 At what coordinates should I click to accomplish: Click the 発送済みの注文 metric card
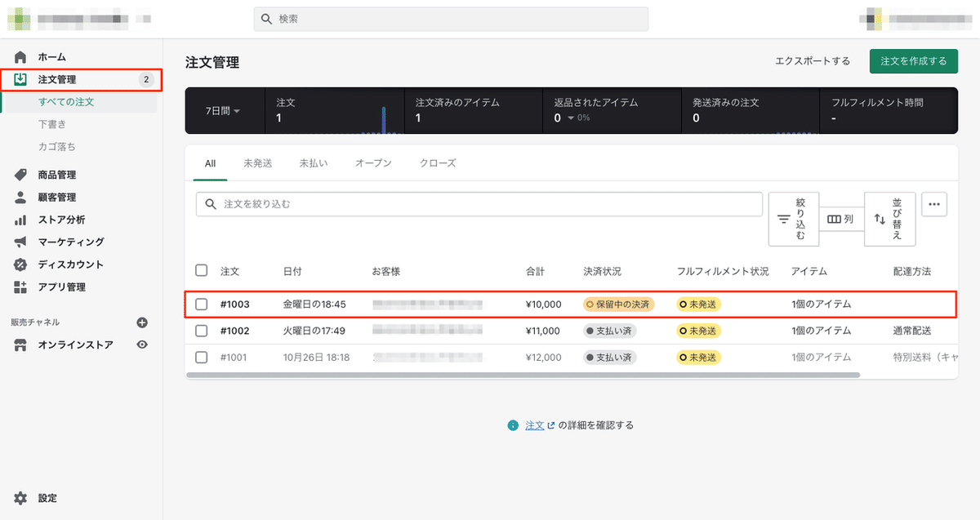(751, 111)
